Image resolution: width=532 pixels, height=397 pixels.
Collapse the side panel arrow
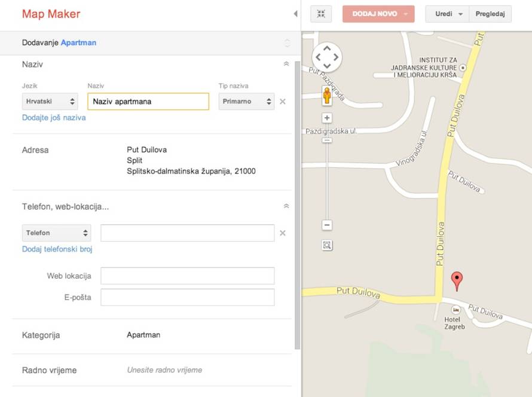tap(295, 14)
